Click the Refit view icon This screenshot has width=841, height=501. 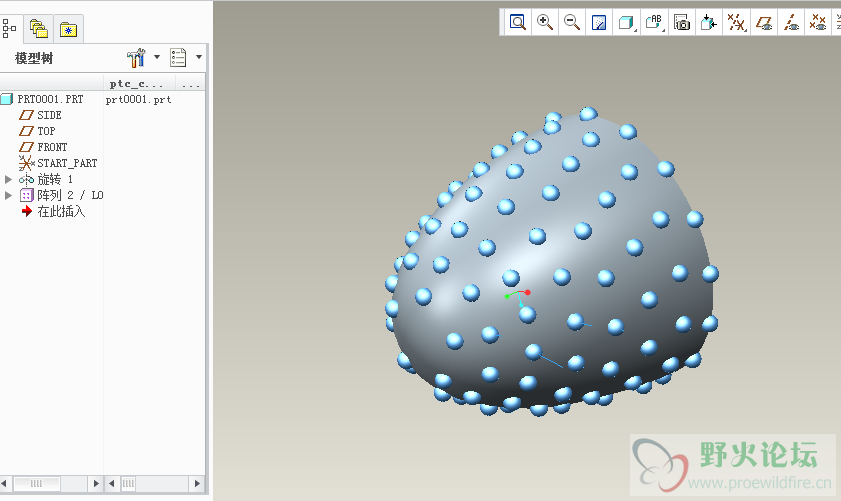pyautogui.click(x=518, y=22)
